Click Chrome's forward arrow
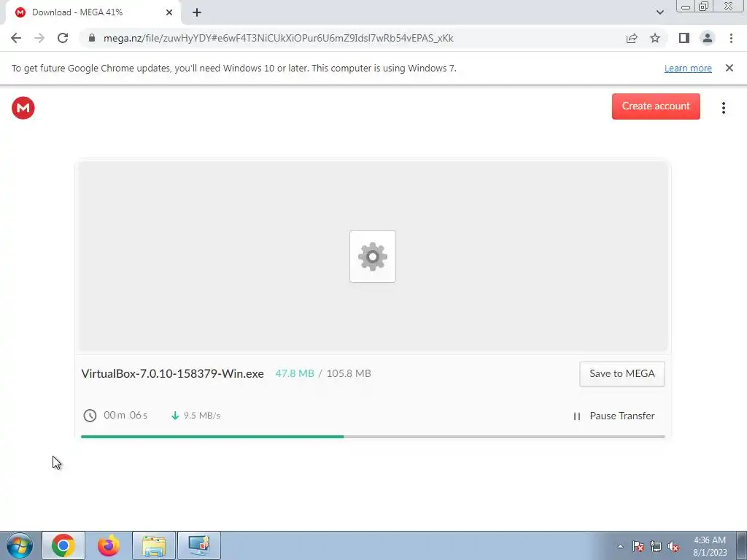Image resolution: width=747 pixels, height=560 pixels. [x=39, y=38]
